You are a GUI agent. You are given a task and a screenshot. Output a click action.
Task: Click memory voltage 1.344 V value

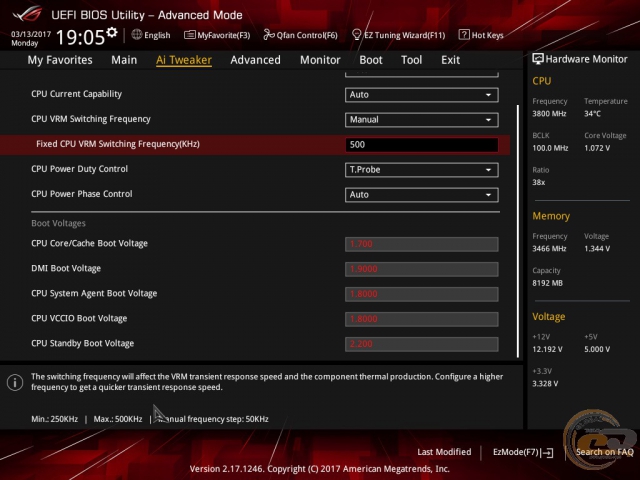tap(597, 249)
